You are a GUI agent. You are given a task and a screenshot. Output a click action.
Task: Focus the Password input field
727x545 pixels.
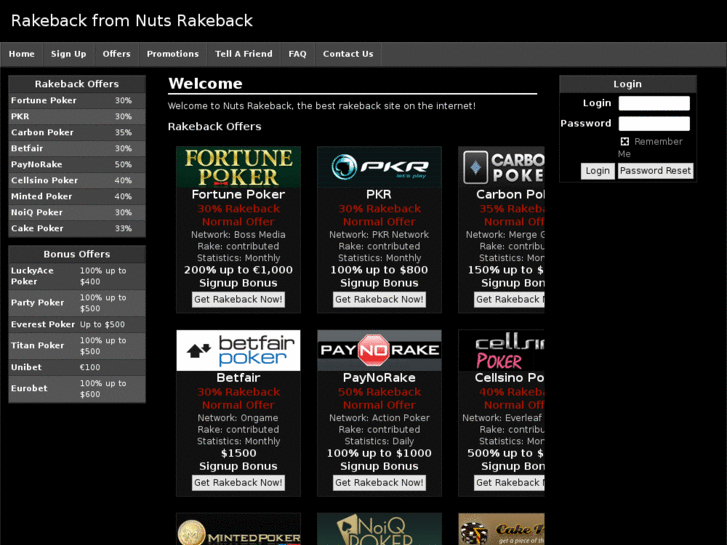654,124
